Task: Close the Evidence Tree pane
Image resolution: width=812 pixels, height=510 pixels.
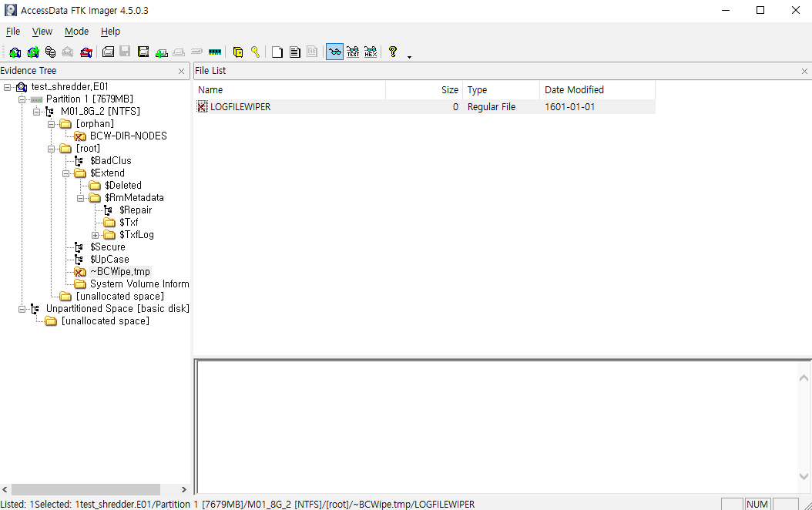Action: [x=181, y=72]
